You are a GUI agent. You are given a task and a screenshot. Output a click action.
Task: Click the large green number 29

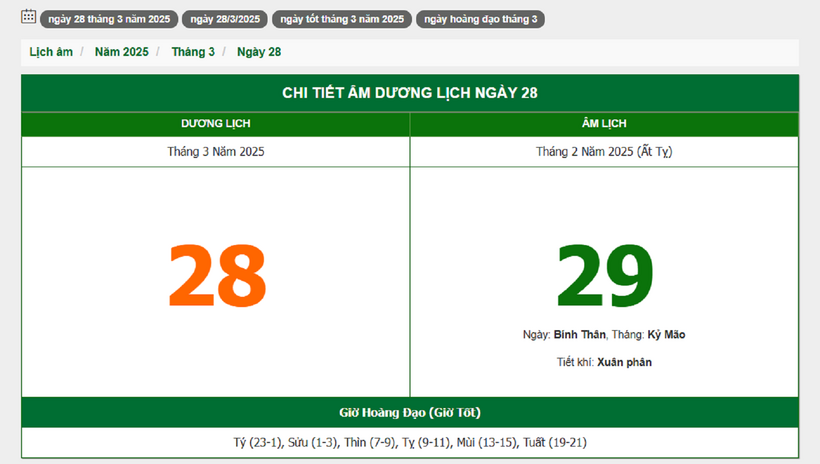point(604,276)
